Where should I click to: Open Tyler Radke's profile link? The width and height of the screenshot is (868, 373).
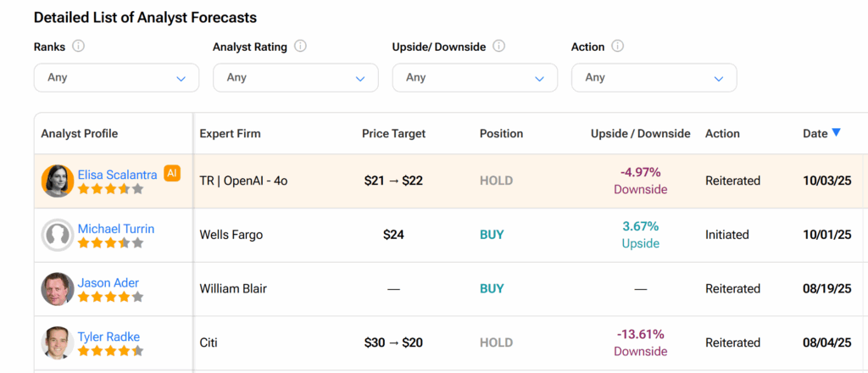pyautogui.click(x=110, y=337)
